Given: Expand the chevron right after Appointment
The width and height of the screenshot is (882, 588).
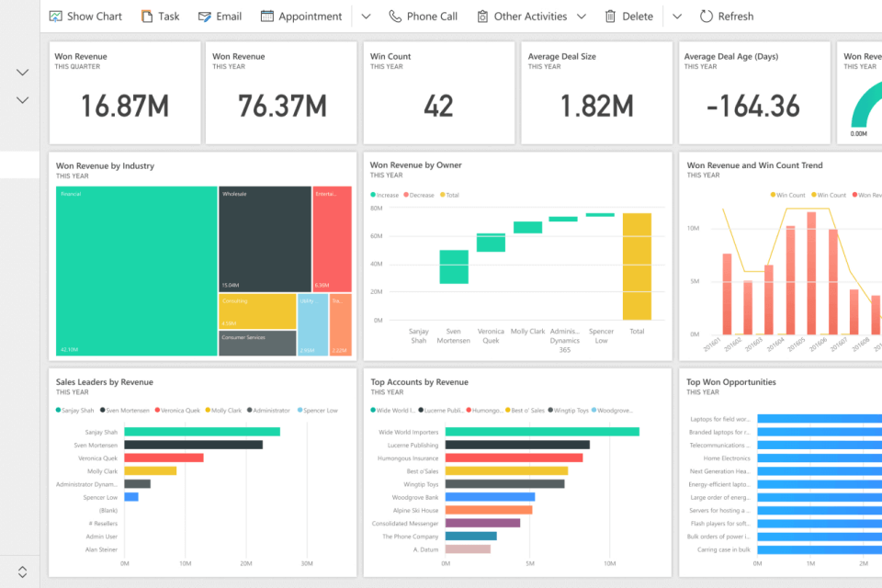Looking at the screenshot, I should coord(366,17).
